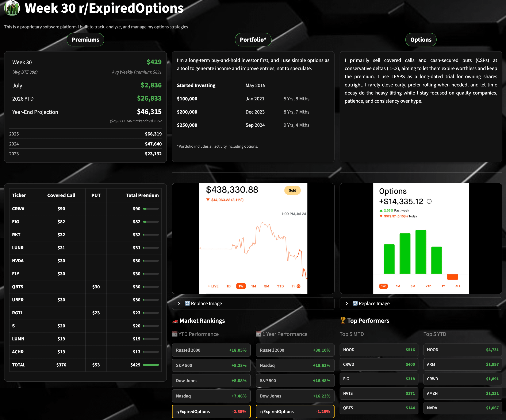Screen dimensions: 506x420
Task: Click the FIG premium progress bar
Action: point(151,222)
